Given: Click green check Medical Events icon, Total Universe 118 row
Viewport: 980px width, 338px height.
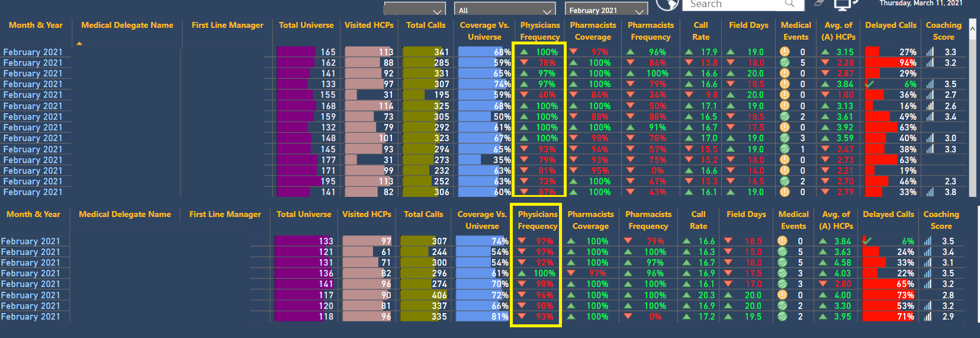Looking at the screenshot, I should 782,316.
